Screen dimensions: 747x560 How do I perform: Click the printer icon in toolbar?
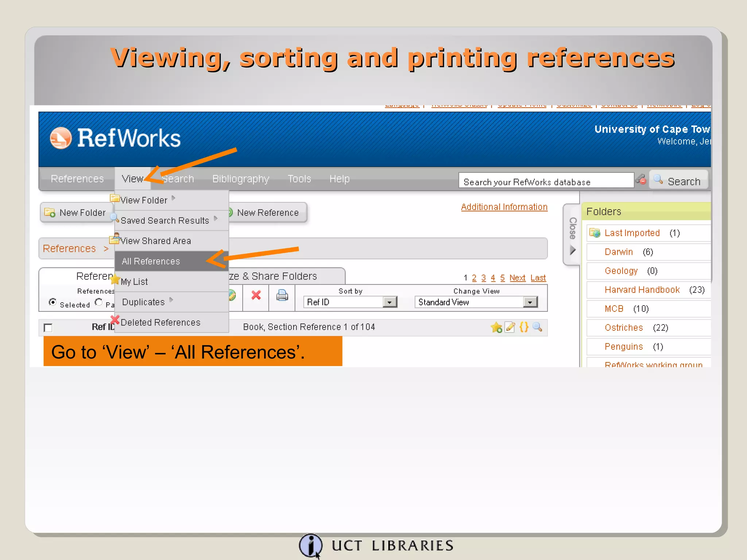(282, 295)
